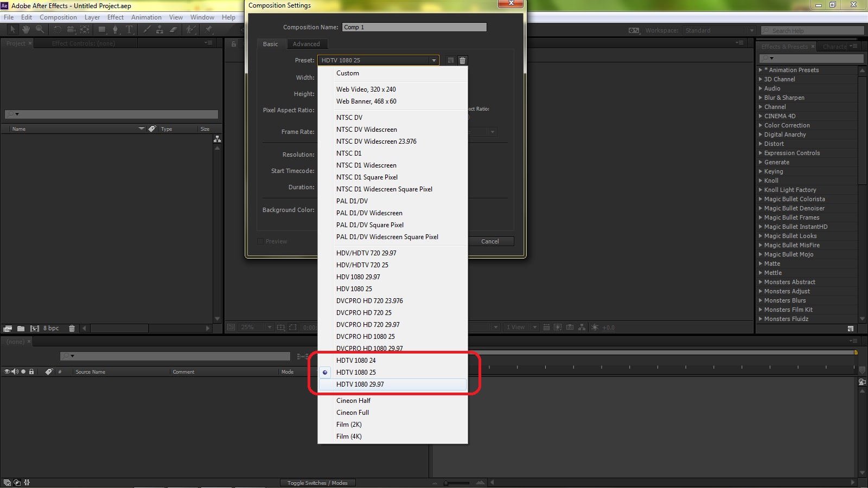Click new bin icon in Effects & Presets panel
The width and height of the screenshot is (868, 488).
[x=850, y=328]
